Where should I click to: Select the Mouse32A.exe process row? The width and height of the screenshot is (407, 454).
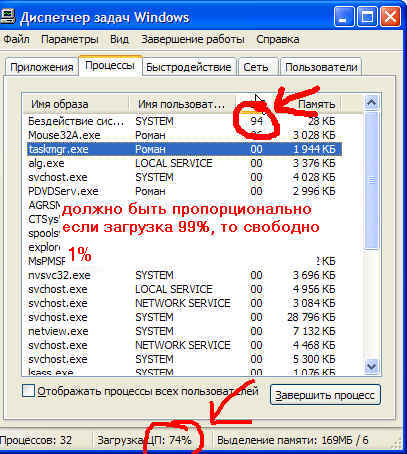184,135
